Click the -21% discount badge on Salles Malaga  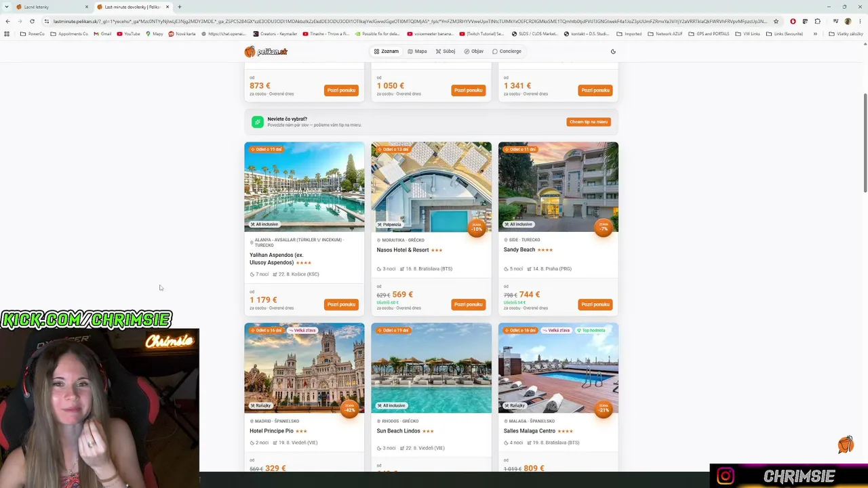[x=604, y=409]
